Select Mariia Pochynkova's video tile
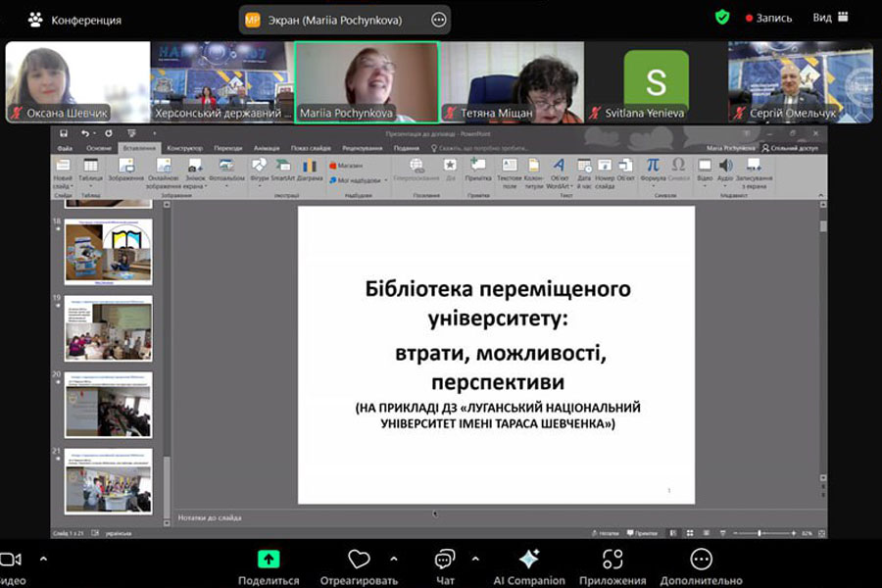 [367, 81]
